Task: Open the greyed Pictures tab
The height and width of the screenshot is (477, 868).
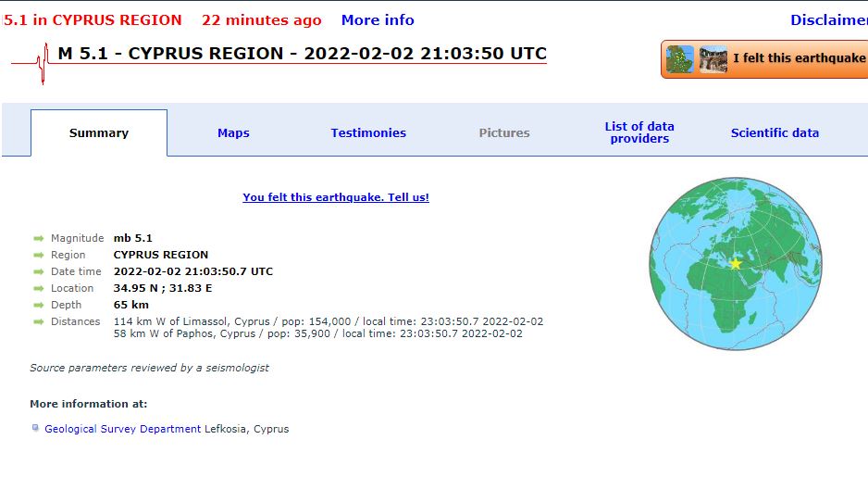Action: (x=503, y=133)
